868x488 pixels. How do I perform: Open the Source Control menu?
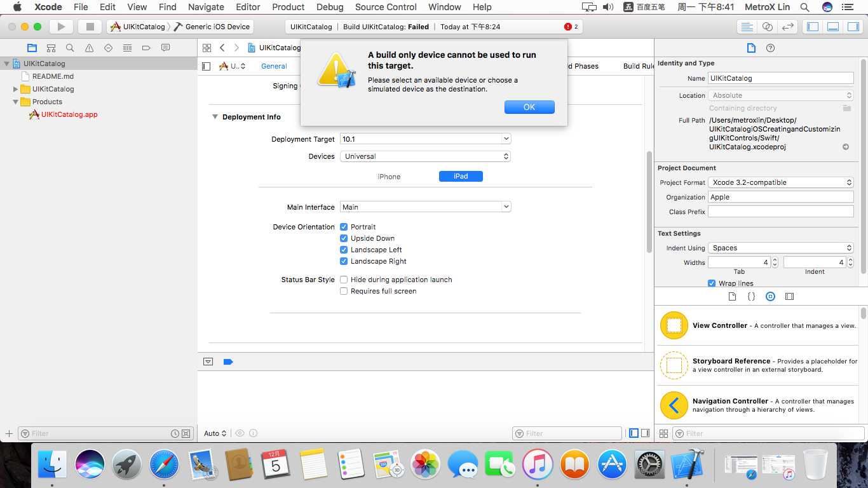tap(386, 7)
